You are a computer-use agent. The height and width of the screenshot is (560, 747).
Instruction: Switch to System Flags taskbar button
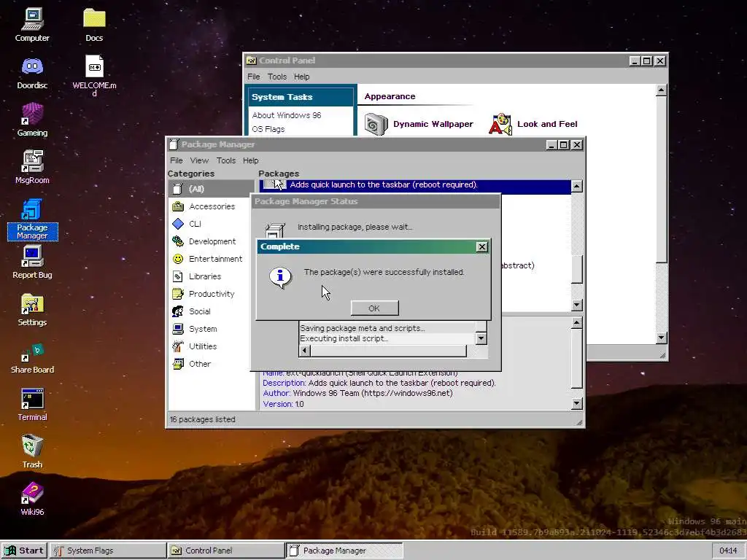tap(108, 551)
